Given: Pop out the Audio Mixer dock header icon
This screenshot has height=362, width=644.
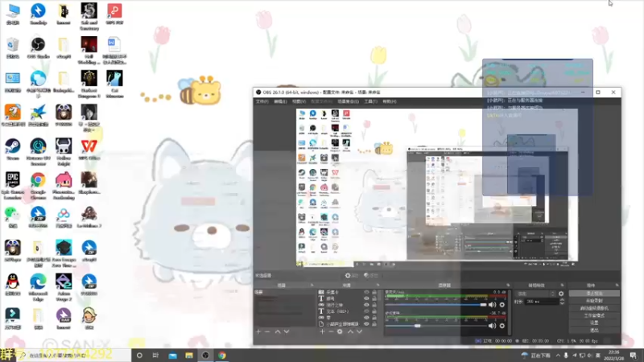Looking at the screenshot, I should point(508,285).
